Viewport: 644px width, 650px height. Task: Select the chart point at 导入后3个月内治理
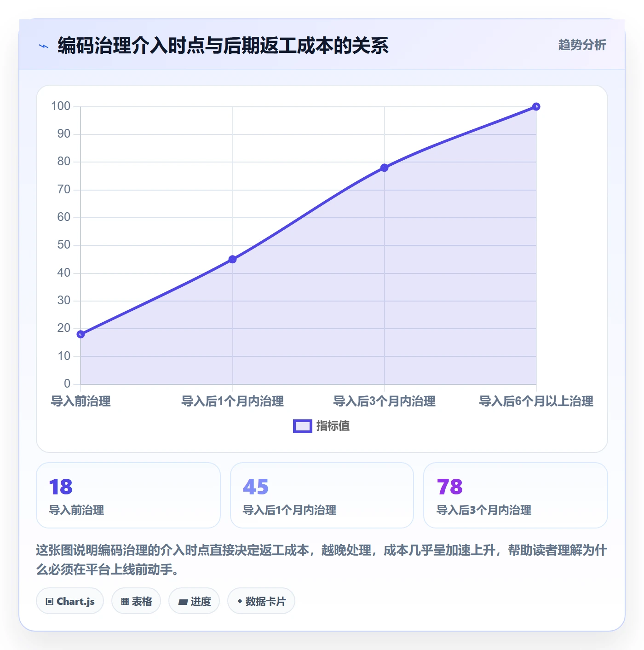(385, 168)
